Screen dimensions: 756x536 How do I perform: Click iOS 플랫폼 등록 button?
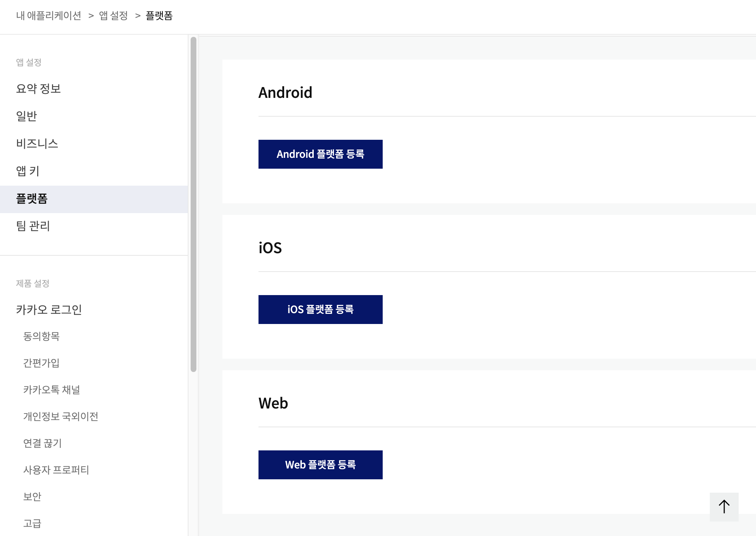tap(320, 310)
